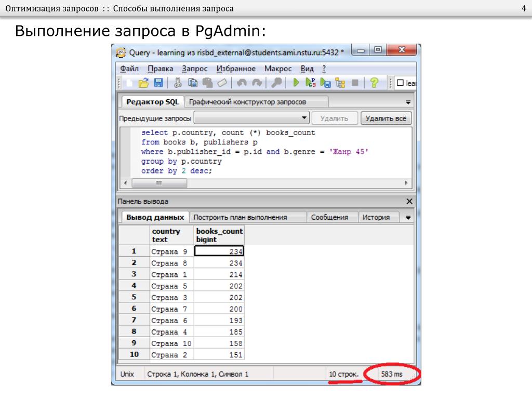Open the Избранное menu
The width and height of the screenshot is (532, 399).
point(236,69)
